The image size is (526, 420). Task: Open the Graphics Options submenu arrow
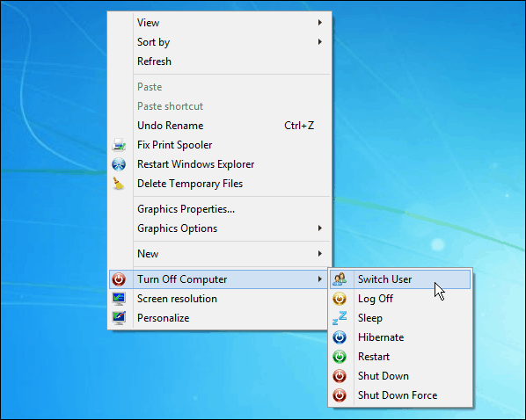pos(320,228)
